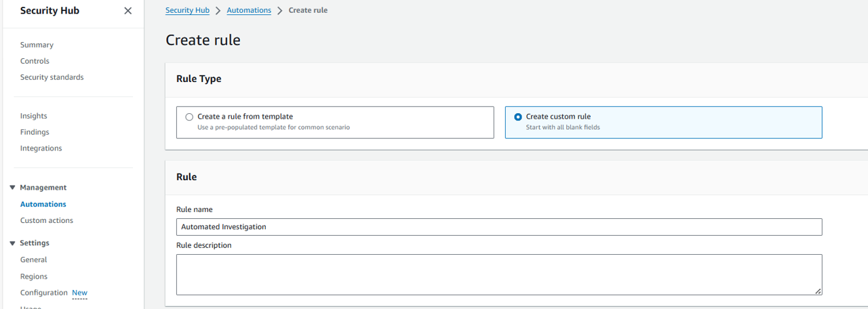The height and width of the screenshot is (309, 868).
Task: Click the Rule Type section heading
Action: point(199,79)
